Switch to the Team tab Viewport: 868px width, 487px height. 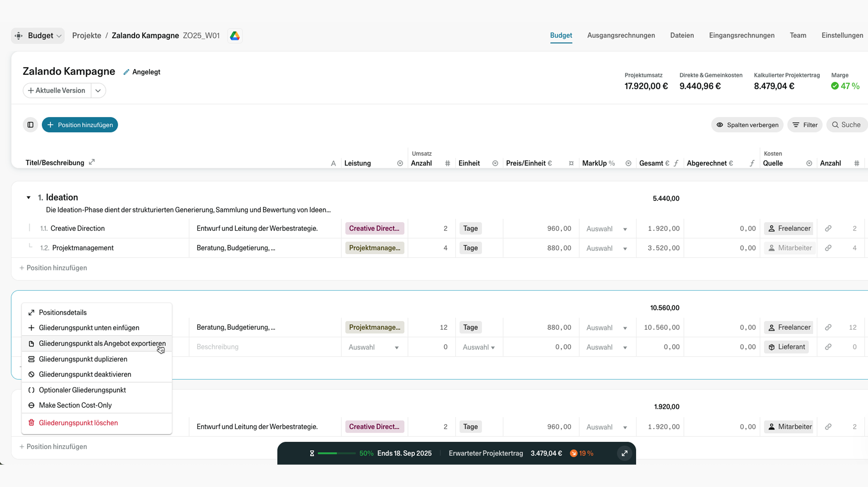click(798, 35)
